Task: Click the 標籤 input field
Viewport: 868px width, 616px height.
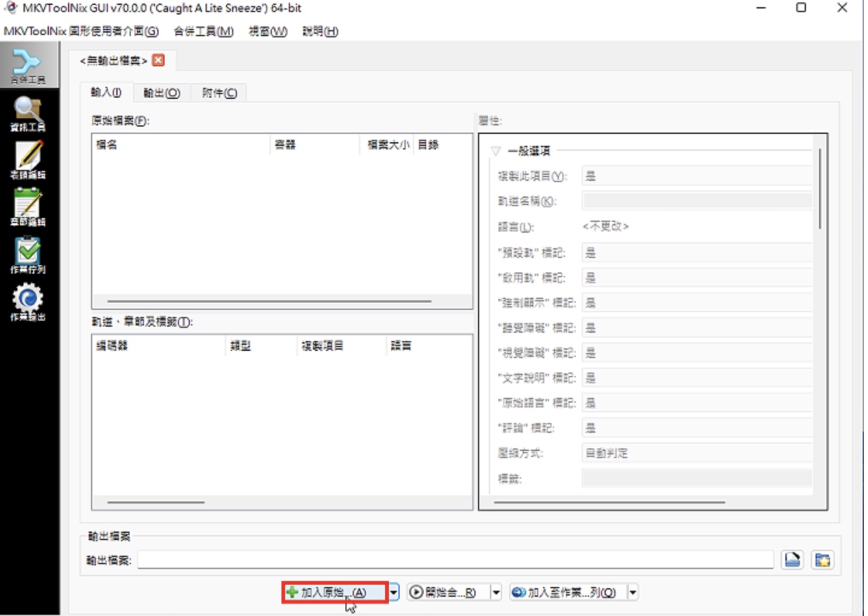Action: tap(696, 479)
